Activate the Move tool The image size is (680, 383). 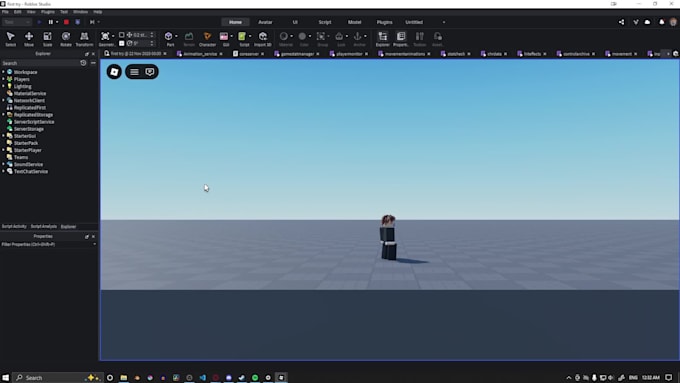coord(29,39)
